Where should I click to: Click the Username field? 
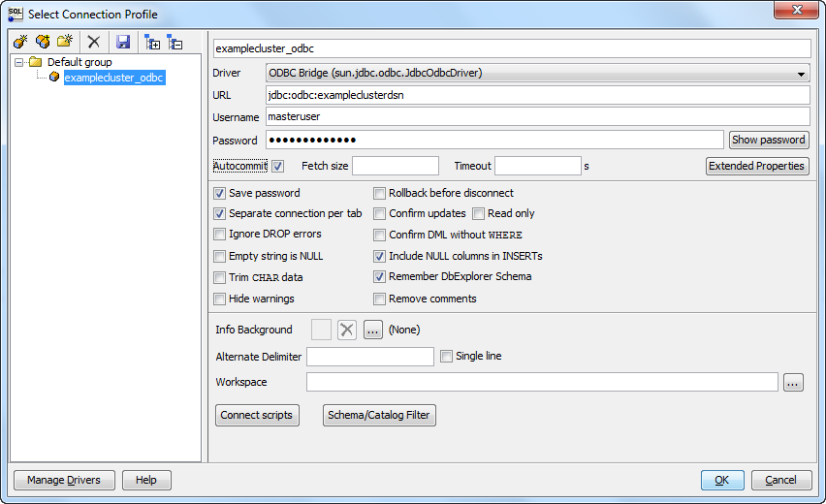tap(538, 117)
